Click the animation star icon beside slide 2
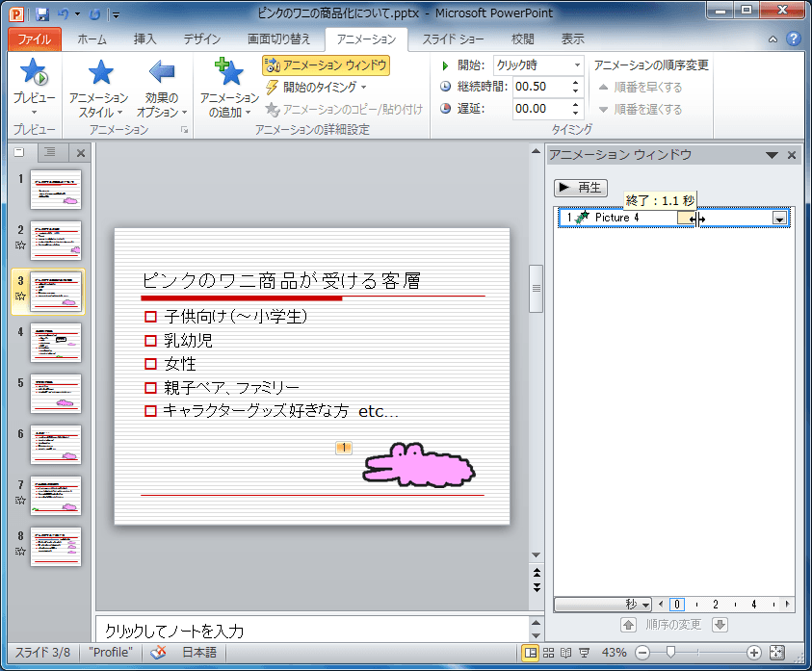 pyautogui.click(x=20, y=245)
